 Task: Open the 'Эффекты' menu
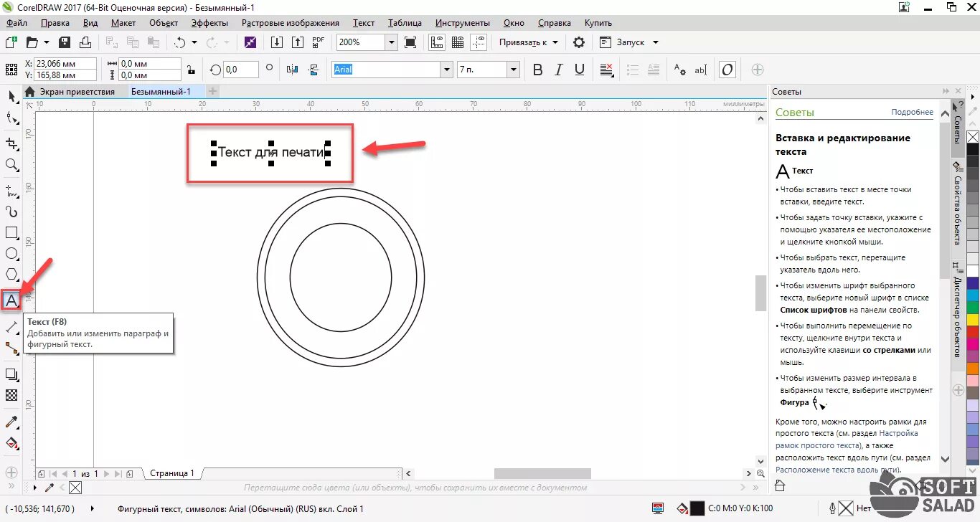tap(209, 23)
